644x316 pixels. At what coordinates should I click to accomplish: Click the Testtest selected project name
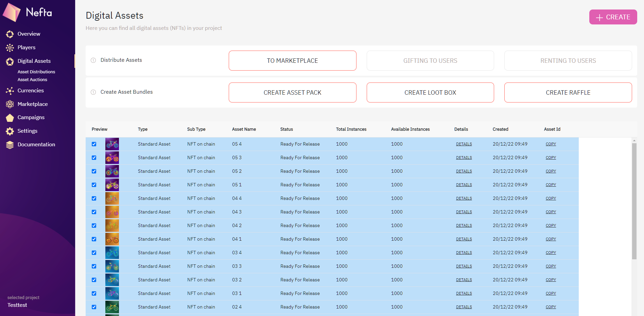[17, 305]
